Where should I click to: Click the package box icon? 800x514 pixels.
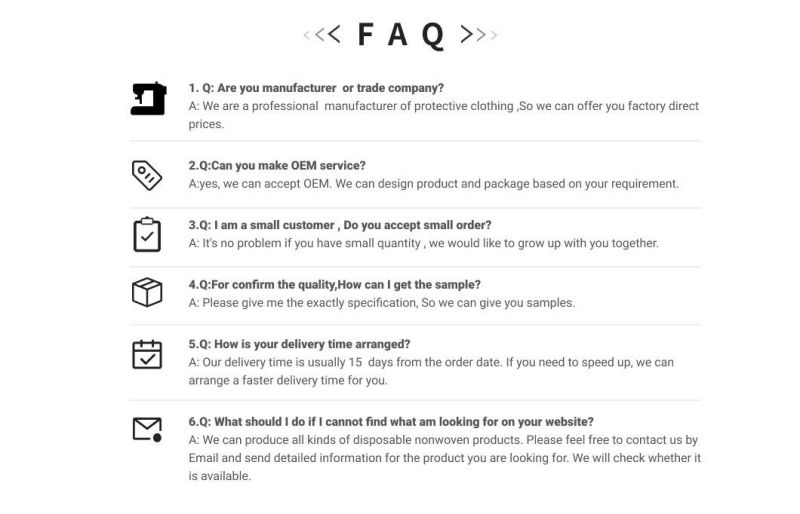147,293
